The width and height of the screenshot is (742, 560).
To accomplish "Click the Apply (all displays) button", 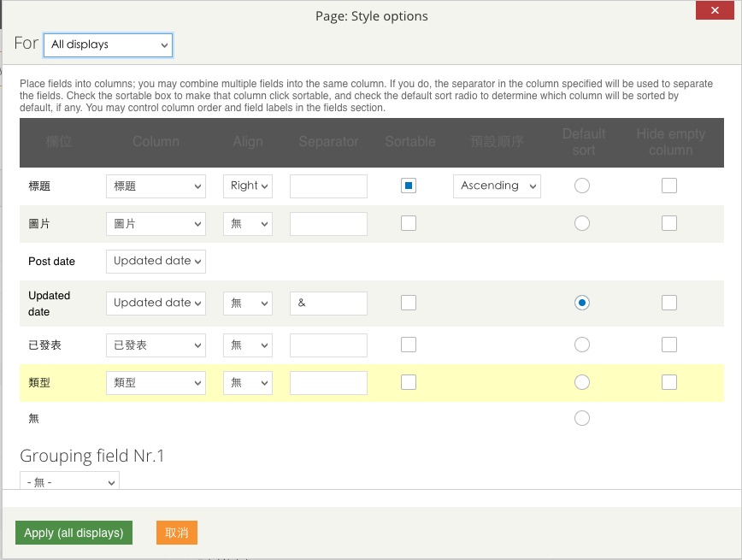I will click(74, 533).
